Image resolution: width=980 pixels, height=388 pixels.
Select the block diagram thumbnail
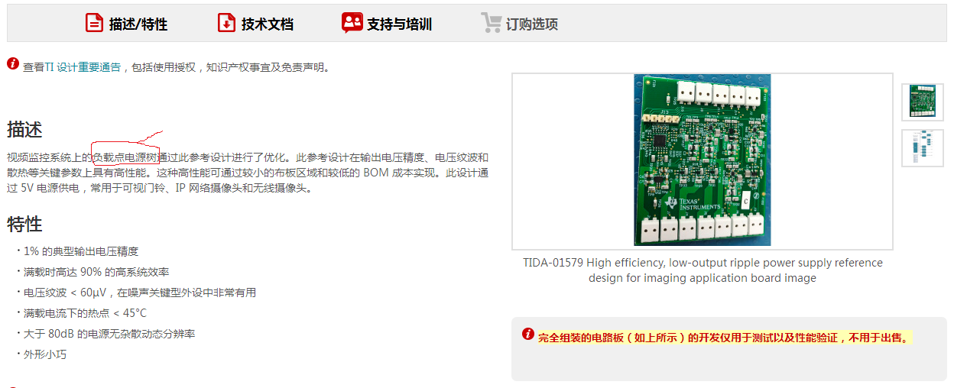(923, 148)
